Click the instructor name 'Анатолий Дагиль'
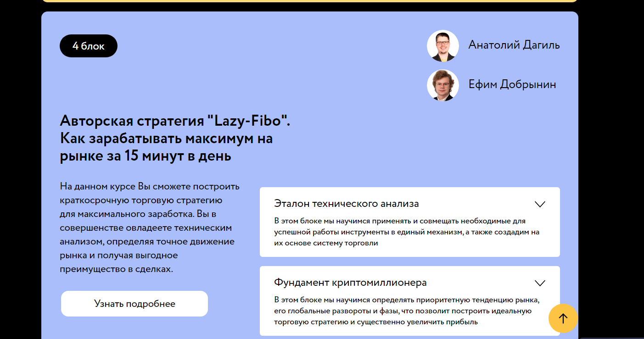 pos(514,44)
